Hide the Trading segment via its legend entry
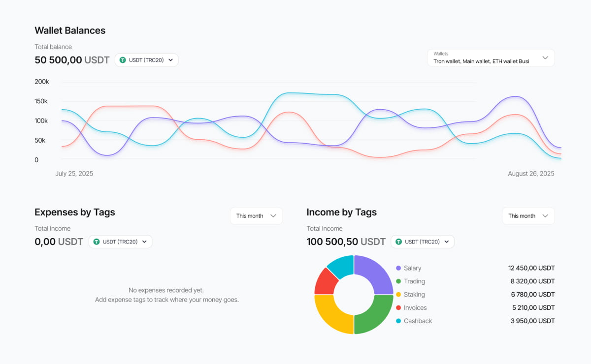 point(412,281)
